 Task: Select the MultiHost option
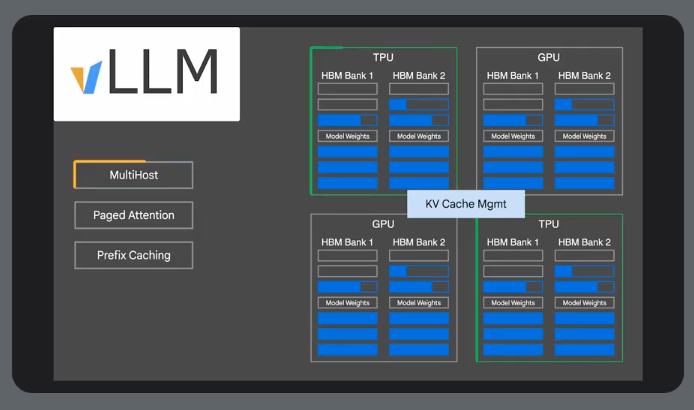134,175
